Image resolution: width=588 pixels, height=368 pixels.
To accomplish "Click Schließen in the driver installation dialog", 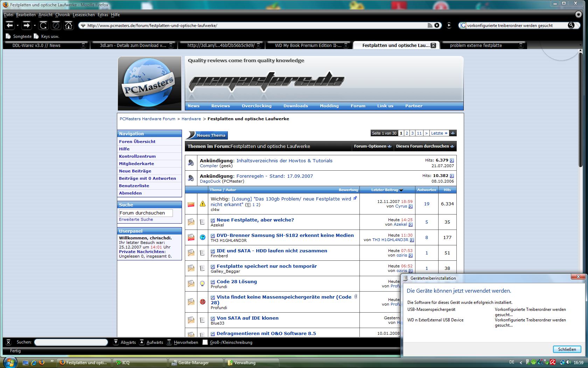I will 567,349.
